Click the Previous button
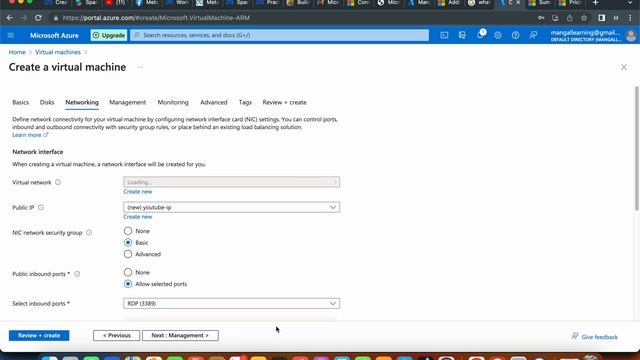Viewport: 640px width, 360px height. (x=116, y=336)
